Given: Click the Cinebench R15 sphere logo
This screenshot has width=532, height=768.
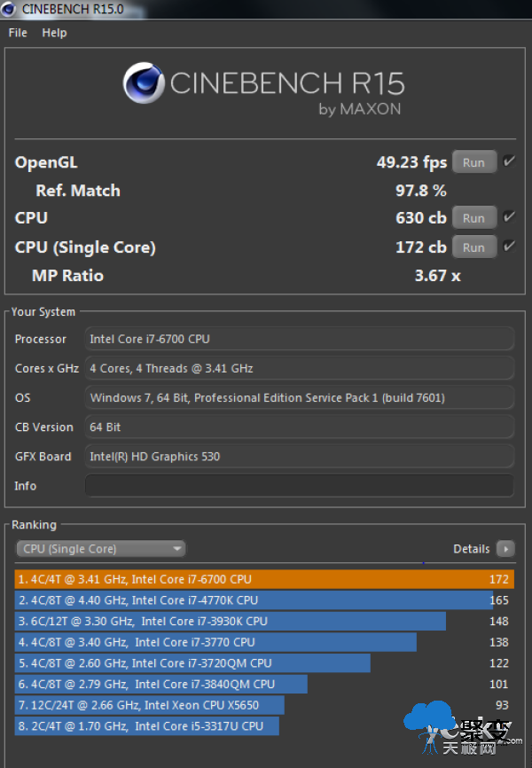Looking at the screenshot, I should point(145,84).
